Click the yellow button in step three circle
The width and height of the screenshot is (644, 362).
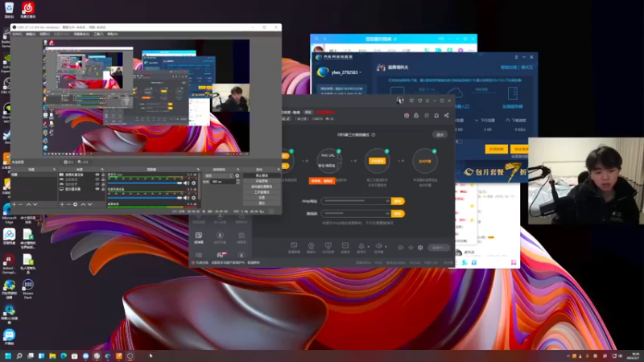click(x=377, y=161)
